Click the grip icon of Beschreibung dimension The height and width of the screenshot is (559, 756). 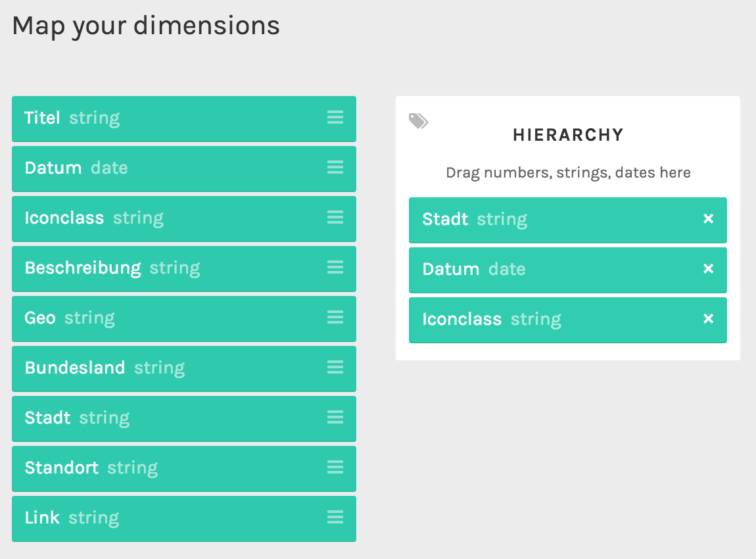pos(335,267)
